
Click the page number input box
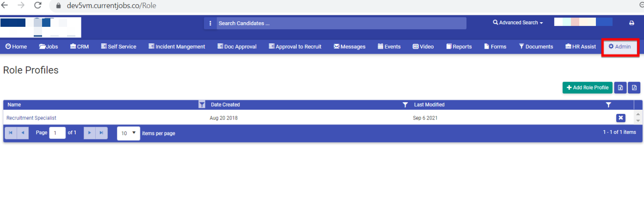57,133
